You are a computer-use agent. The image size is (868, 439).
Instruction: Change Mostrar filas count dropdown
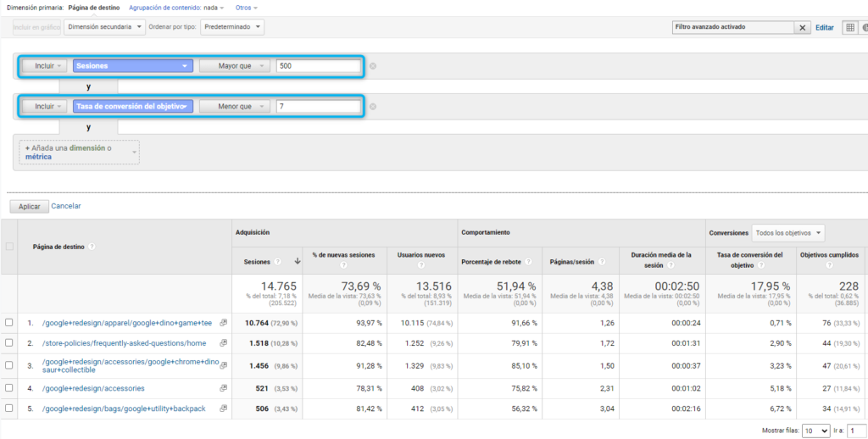point(816,431)
